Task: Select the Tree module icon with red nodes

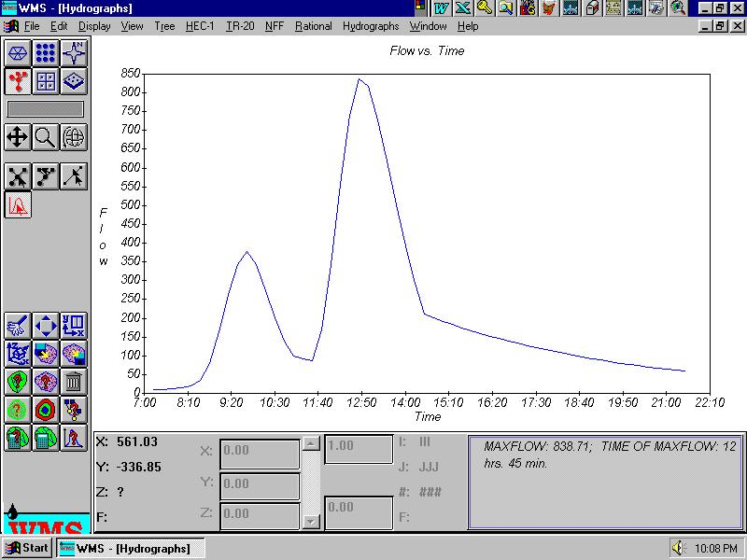Action: [x=18, y=81]
